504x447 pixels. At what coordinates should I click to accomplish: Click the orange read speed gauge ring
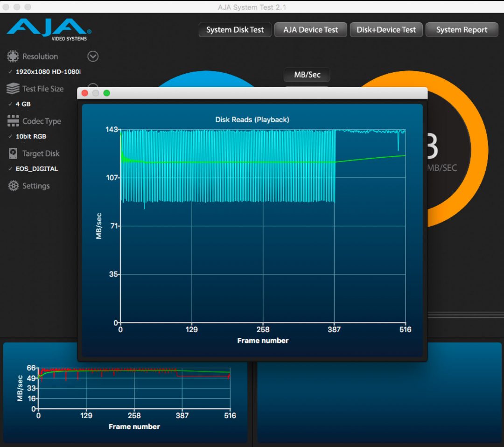479,149
